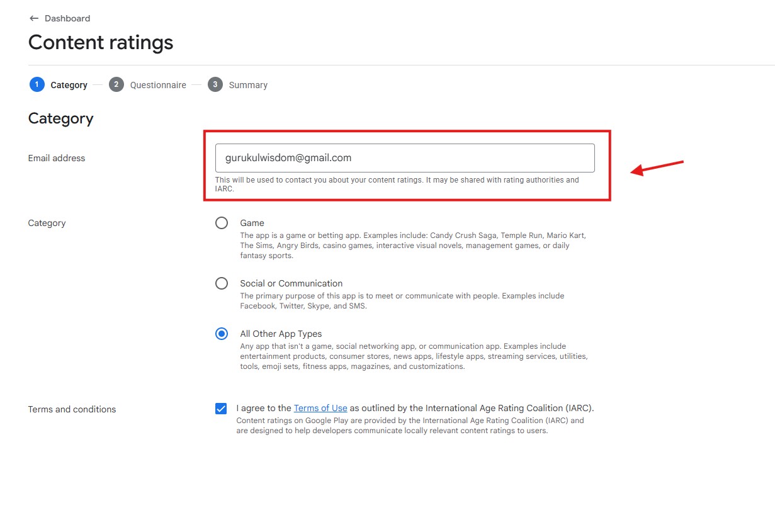
Task: Choose the Social or Communication radio button
Action: click(222, 283)
